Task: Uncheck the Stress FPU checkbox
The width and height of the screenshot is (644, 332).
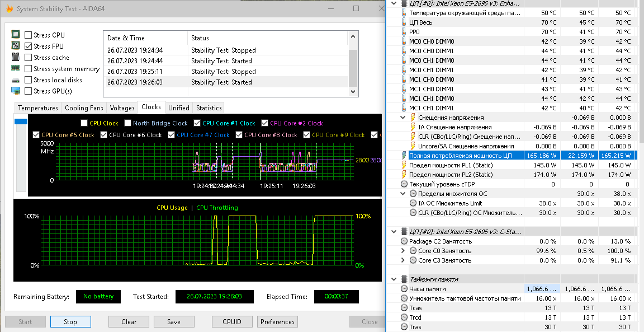Action: tap(29, 46)
